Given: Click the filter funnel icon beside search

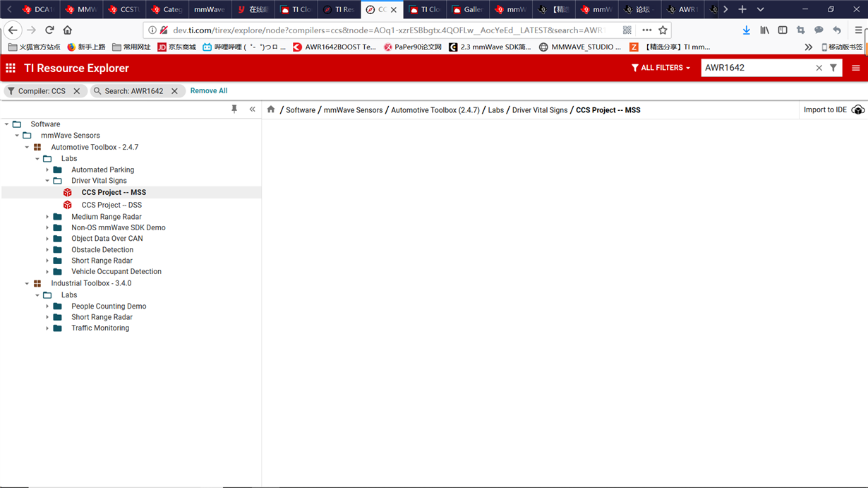Looking at the screenshot, I should [833, 68].
